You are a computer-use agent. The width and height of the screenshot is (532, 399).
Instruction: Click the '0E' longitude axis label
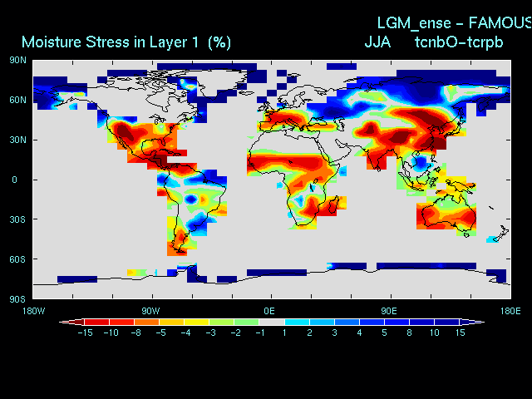(x=269, y=310)
